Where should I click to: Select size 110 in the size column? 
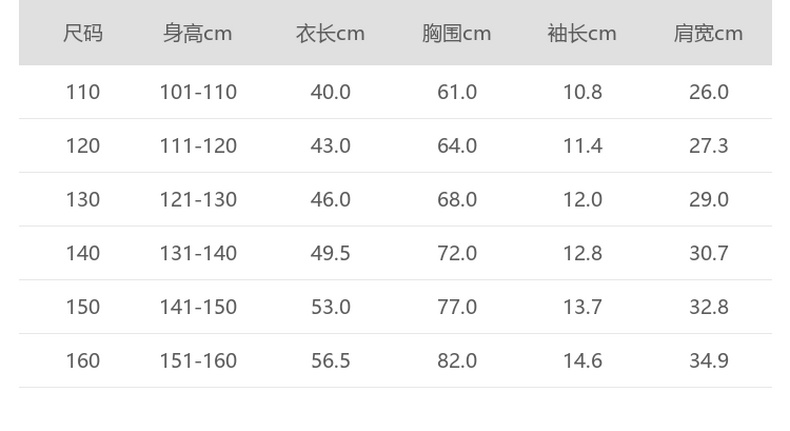click(x=83, y=92)
